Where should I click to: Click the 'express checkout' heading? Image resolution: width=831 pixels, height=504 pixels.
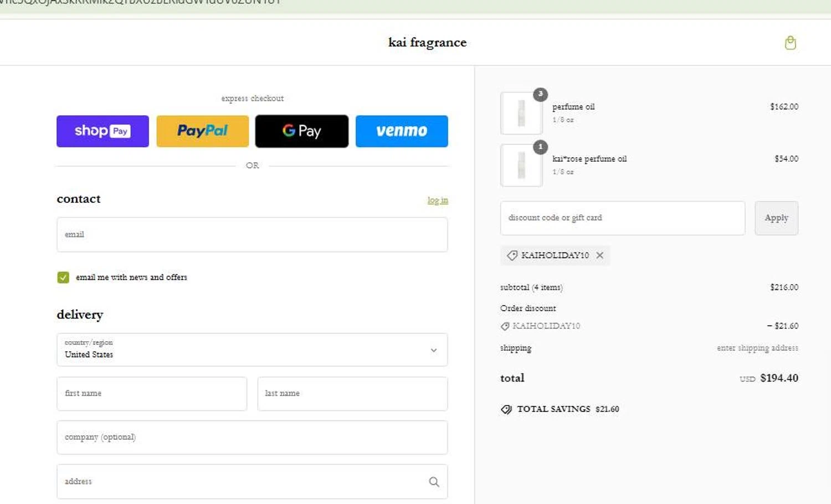point(253,99)
